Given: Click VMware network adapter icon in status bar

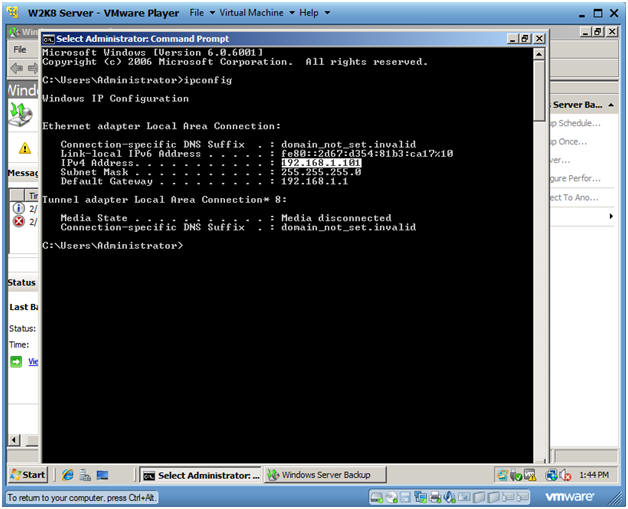Looking at the screenshot, I should (x=421, y=497).
